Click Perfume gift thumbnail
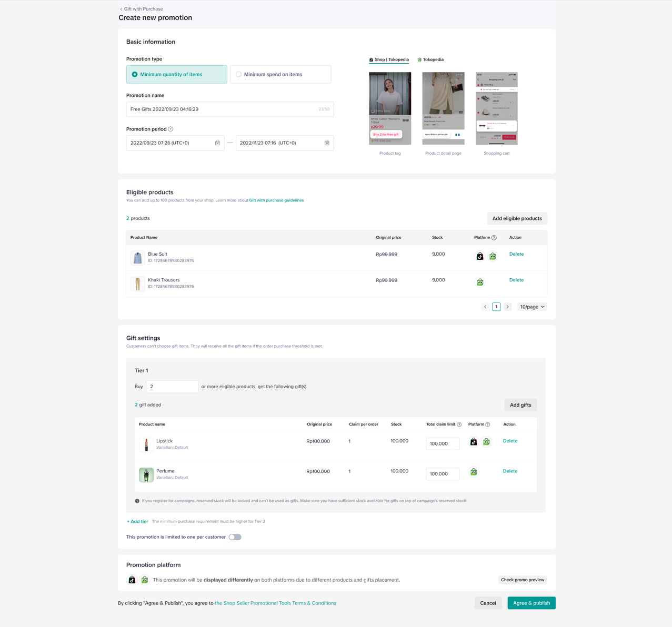This screenshot has width=672, height=627. point(146,475)
